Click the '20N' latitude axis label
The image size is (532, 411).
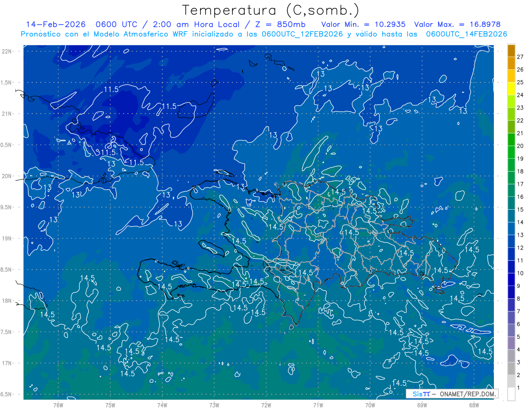[7, 176]
